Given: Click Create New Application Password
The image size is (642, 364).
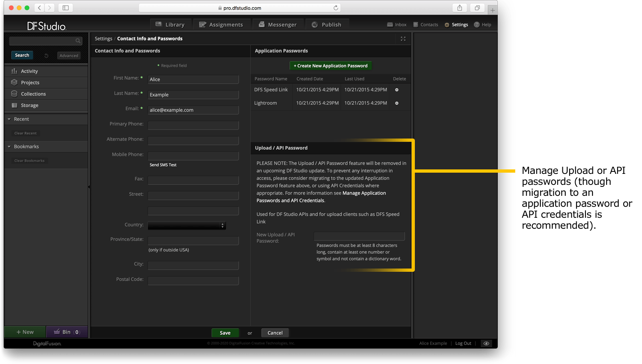Looking at the screenshot, I should (330, 66).
